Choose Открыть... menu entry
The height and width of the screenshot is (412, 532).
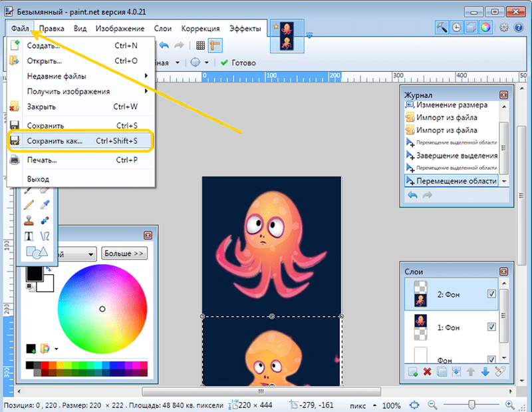coord(80,61)
